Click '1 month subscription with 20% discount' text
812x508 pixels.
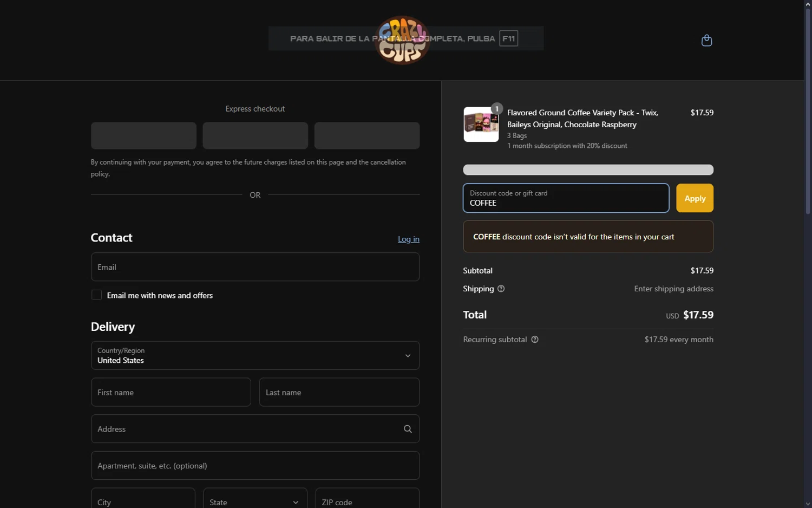click(567, 146)
